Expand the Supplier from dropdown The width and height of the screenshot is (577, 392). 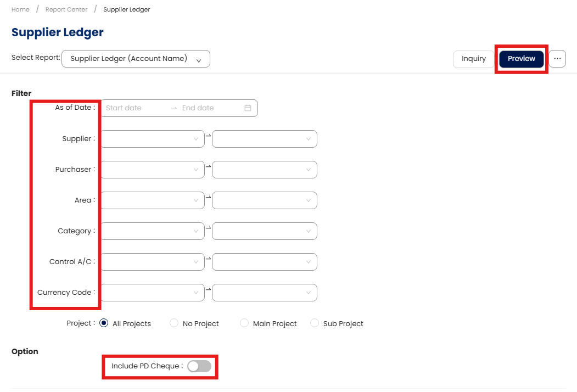pyautogui.click(x=152, y=139)
